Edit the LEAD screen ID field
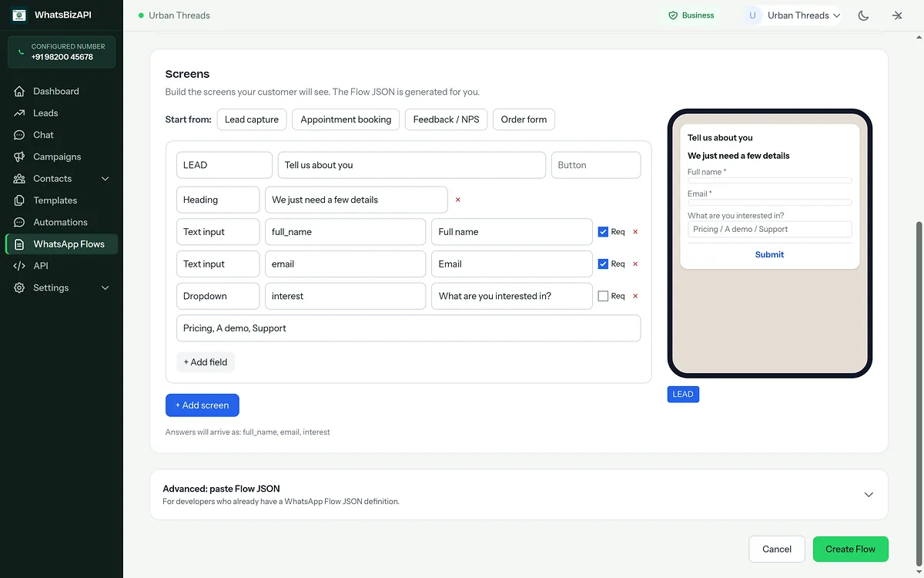Image resolution: width=924 pixels, height=578 pixels. [x=224, y=165]
